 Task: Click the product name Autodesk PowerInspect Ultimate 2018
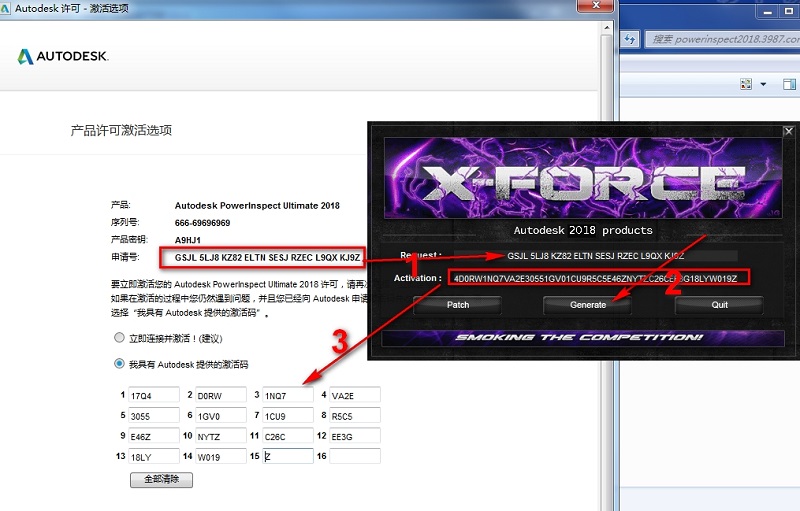257,206
